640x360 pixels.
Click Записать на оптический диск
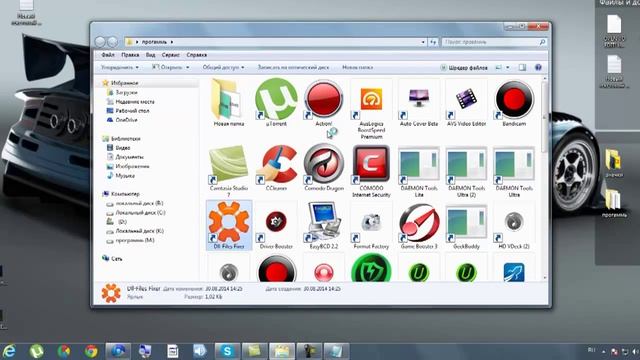coord(293,67)
